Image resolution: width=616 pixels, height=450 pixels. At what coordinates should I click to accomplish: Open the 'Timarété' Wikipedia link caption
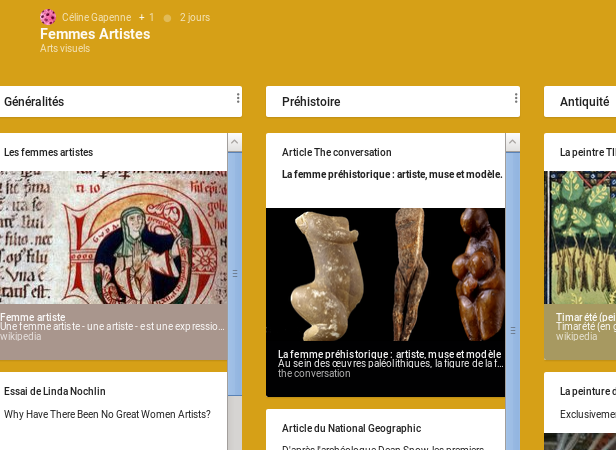(580, 331)
